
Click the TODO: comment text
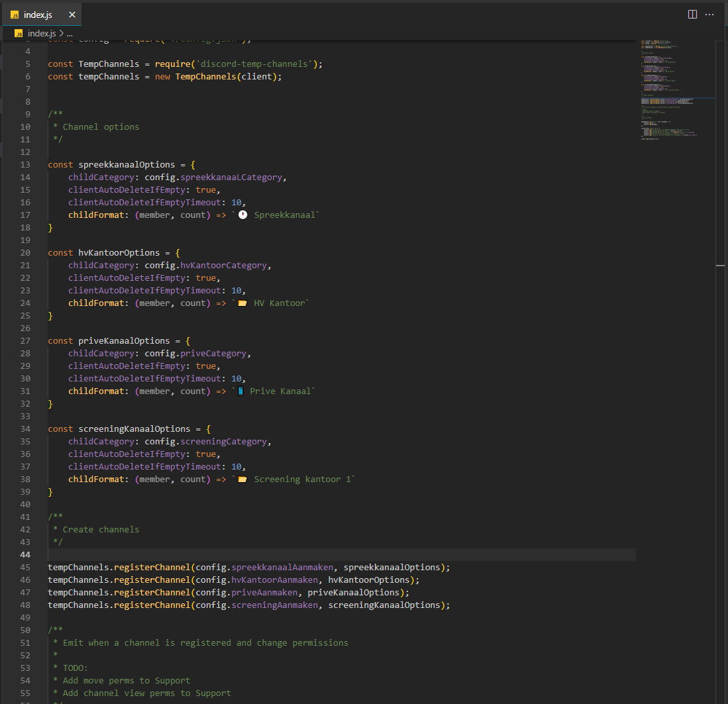click(x=75, y=668)
